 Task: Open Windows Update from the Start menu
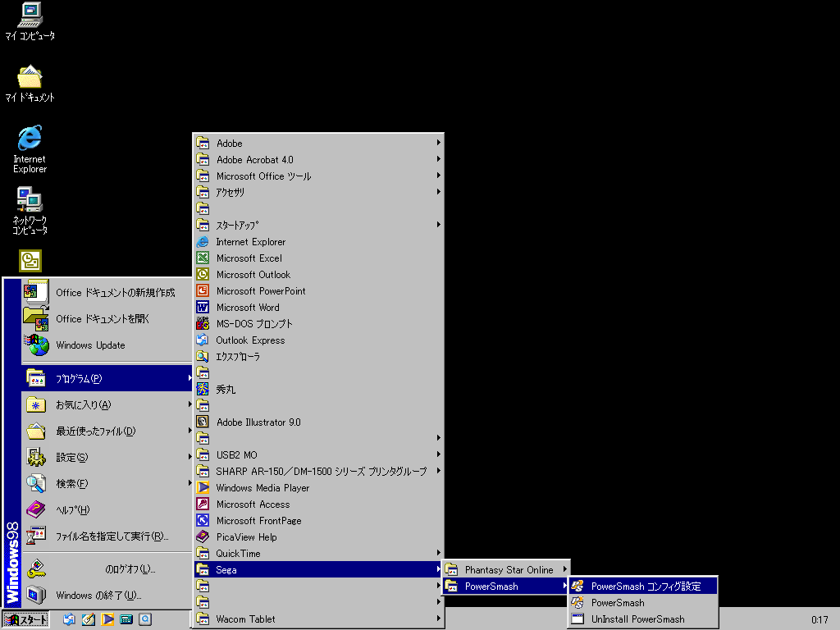(107, 345)
